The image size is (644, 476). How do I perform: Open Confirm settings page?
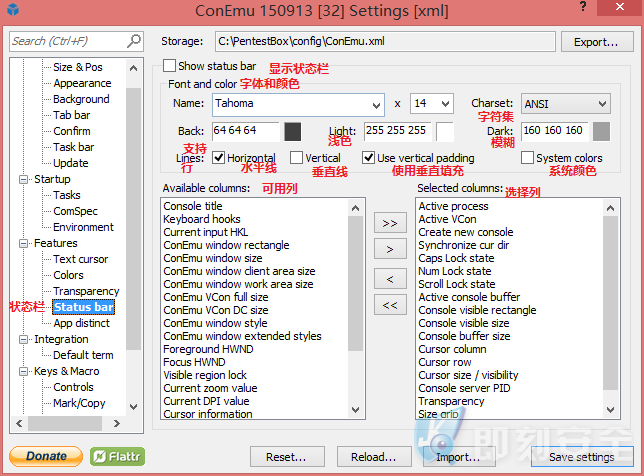(71, 131)
